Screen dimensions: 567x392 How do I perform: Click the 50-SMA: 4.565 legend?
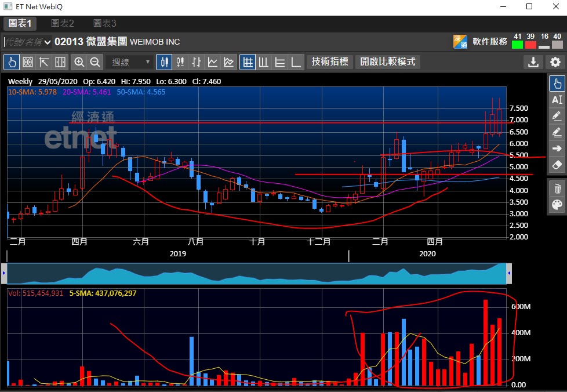(141, 92)
